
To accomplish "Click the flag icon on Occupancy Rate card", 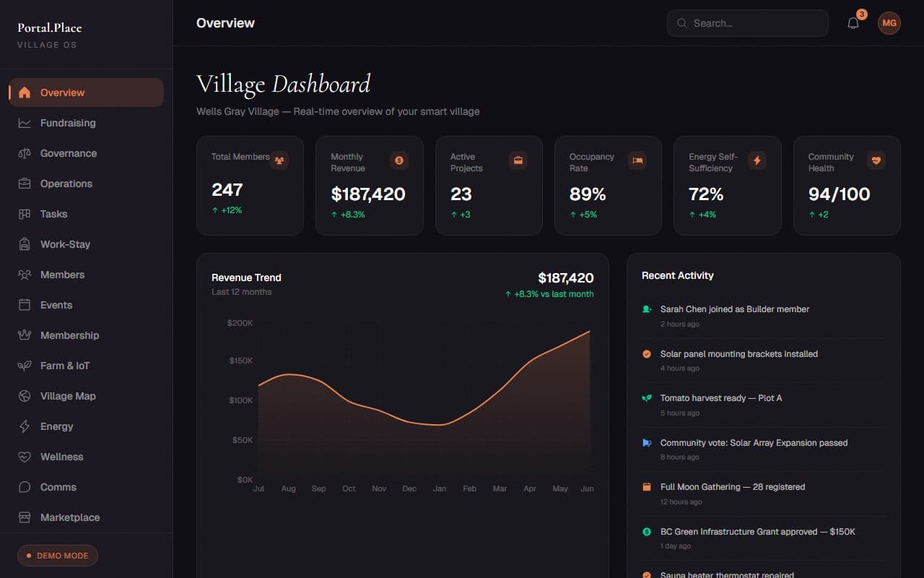I will (637, 160).
